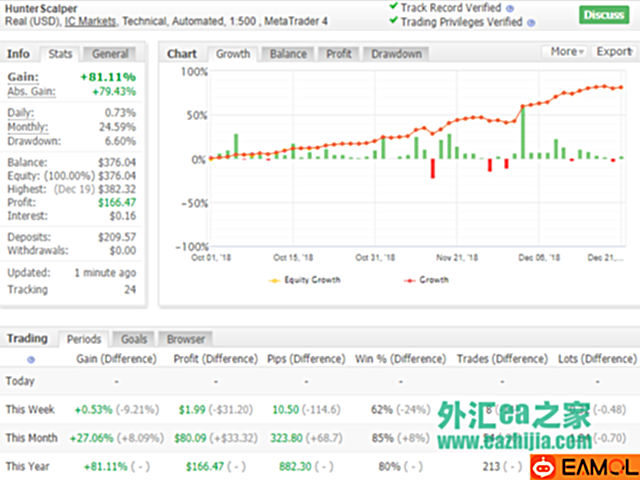Click info icon beside Trading Privileges Verified

531,23
